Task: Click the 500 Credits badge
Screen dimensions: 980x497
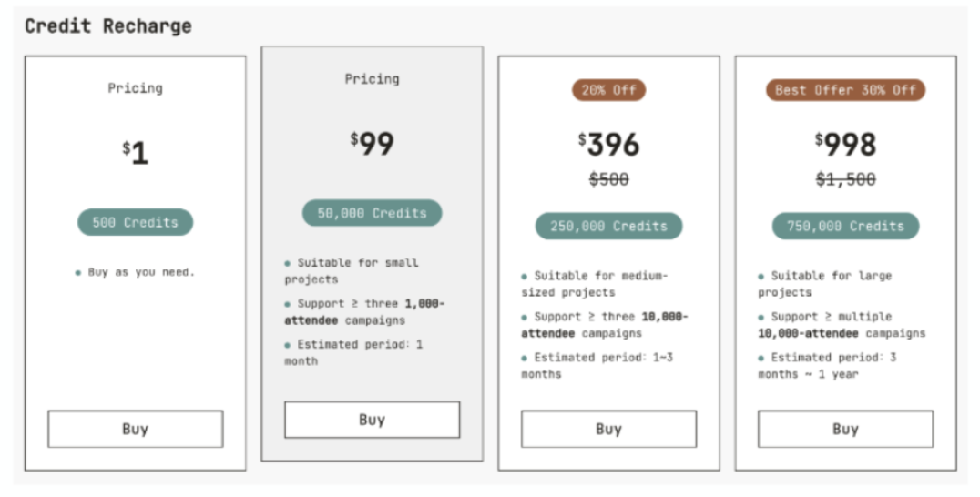Action: [135, 222]
